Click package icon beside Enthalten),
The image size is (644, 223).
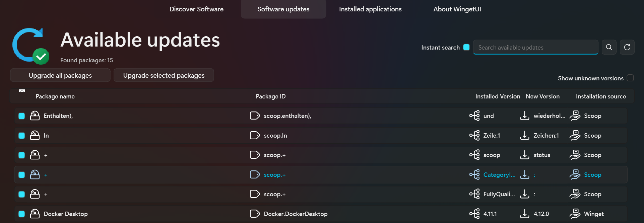point(35,116)
